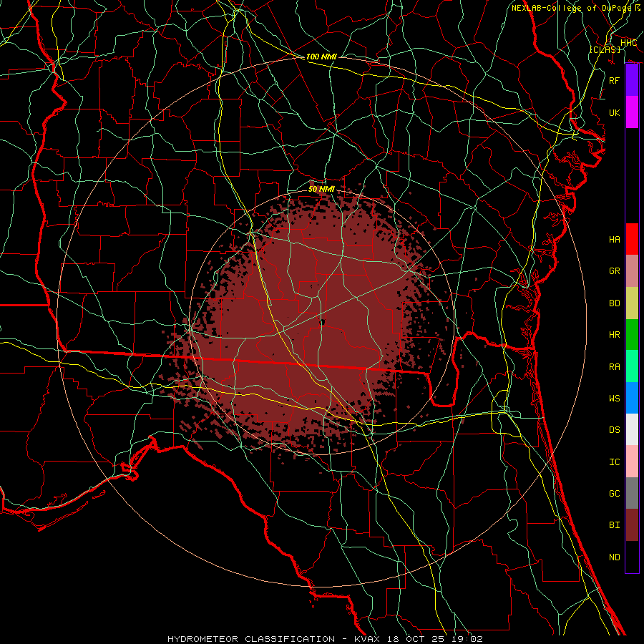Click the 'DS' legend label
The height and width of the screenshot is (644, 644).
pos(614,430)
